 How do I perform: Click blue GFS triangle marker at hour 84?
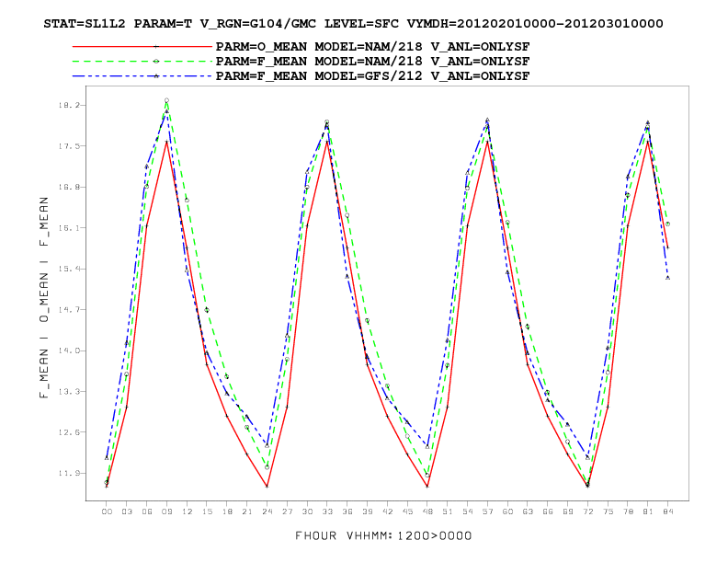pos(668,278)
